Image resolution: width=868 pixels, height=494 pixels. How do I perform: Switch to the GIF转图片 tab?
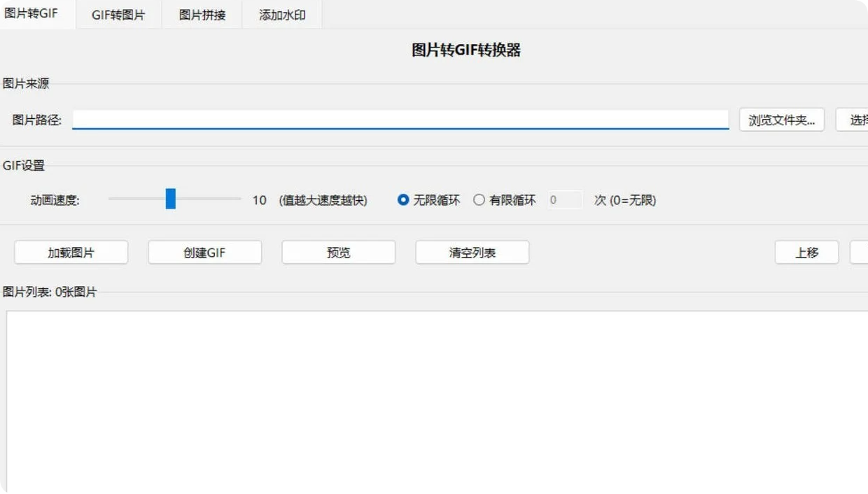[119, 15]
